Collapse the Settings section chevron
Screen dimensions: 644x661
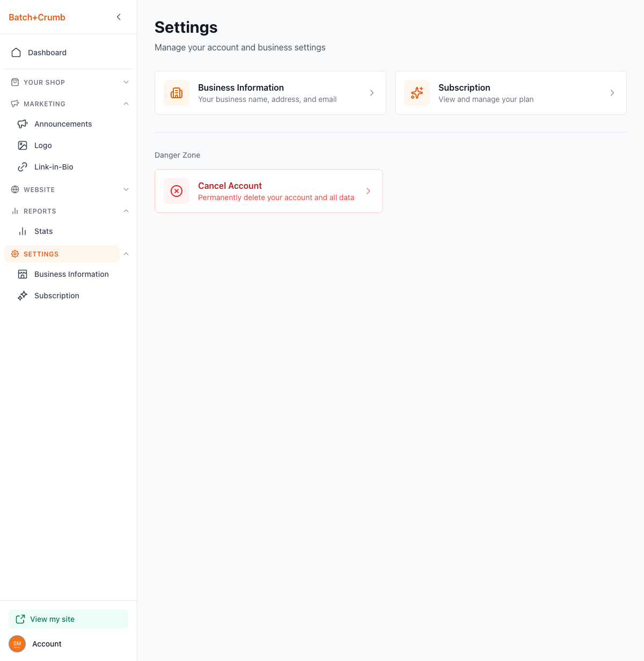pyautogui.click(x=126, y=254)
